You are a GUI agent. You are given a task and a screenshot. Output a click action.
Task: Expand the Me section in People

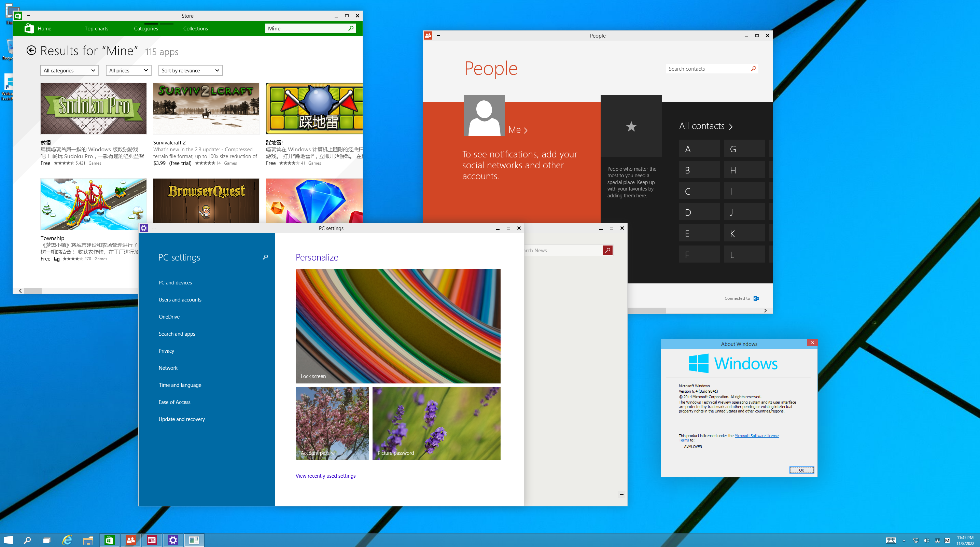(x=518, y=130)
